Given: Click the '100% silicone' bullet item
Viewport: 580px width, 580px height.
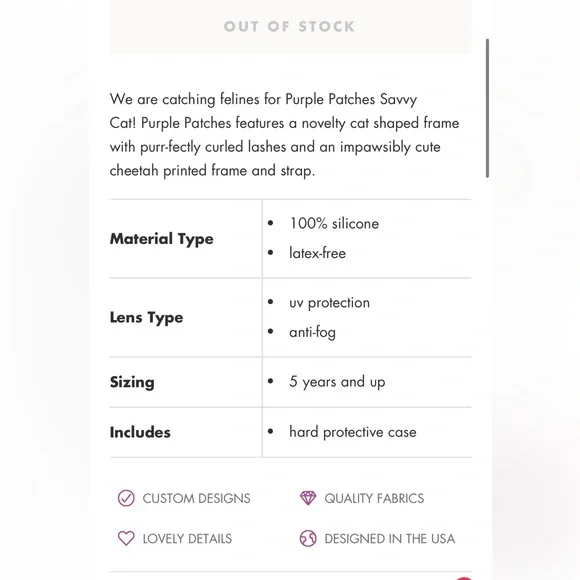Looking at the screenshot, I should (x=334, y=223).
